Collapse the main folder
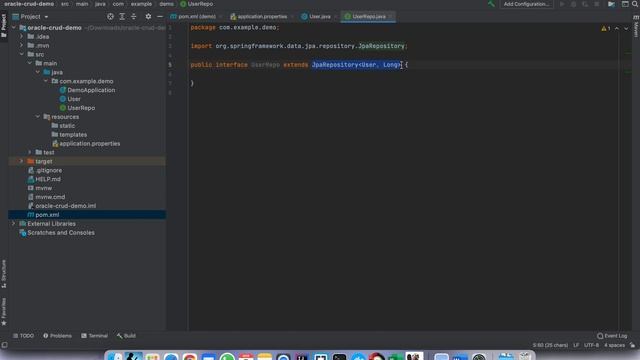 click(30, 63)
